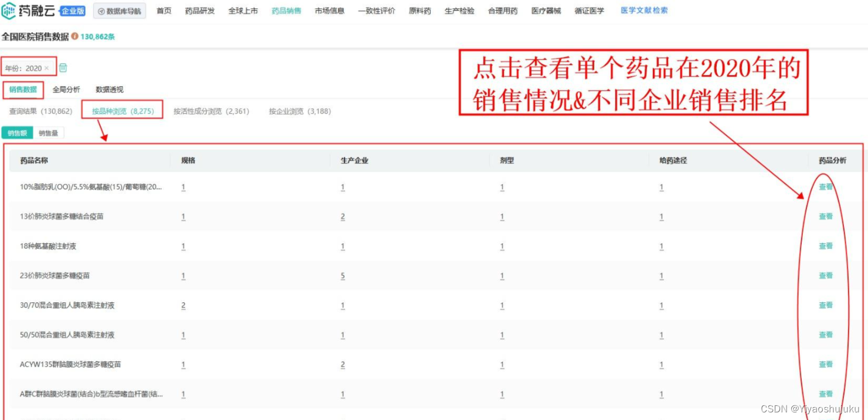
Task: Remove the 年份: 2020 filter with its x
Action: tap(47, 69)
